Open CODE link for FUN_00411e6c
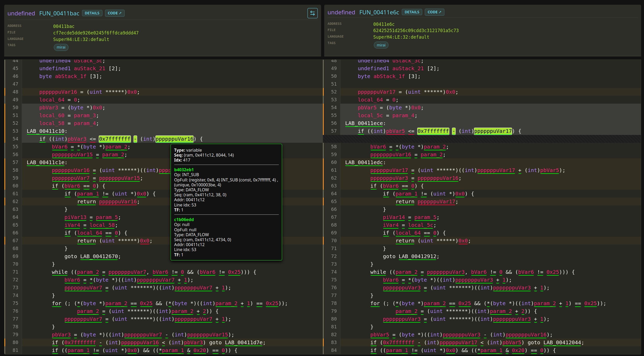This screenshot has height=356, width=644. 434,12
